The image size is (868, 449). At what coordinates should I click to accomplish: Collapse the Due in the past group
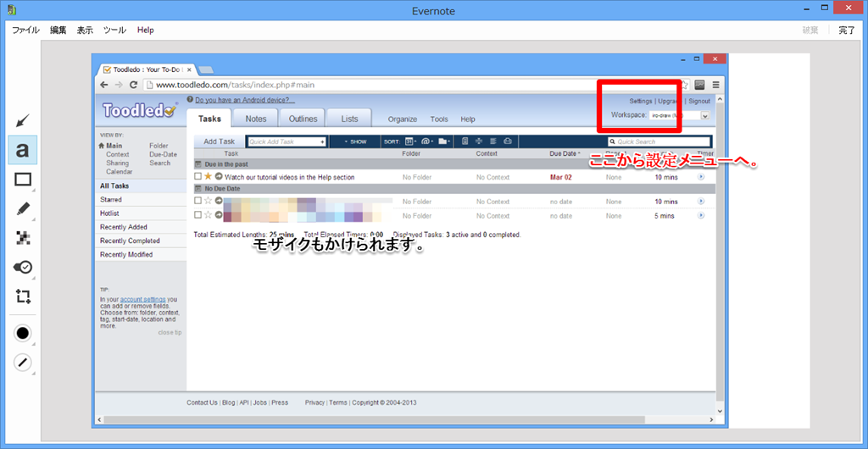[198, 164]
